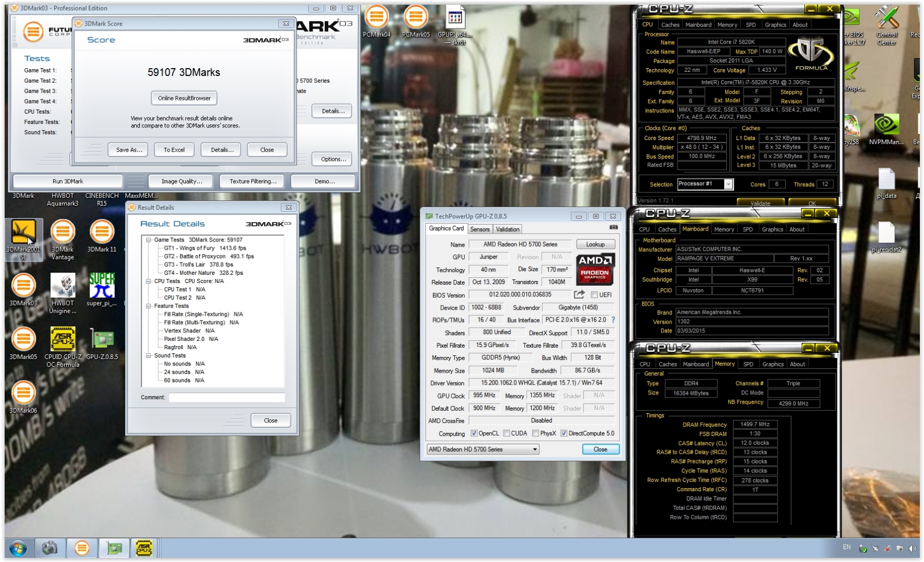The height and width of the screenshot is (562, 924).
Task: Open Caches tab in CPU-Z motherboard window
Action: pyautogui.click(x=667, y=229)
